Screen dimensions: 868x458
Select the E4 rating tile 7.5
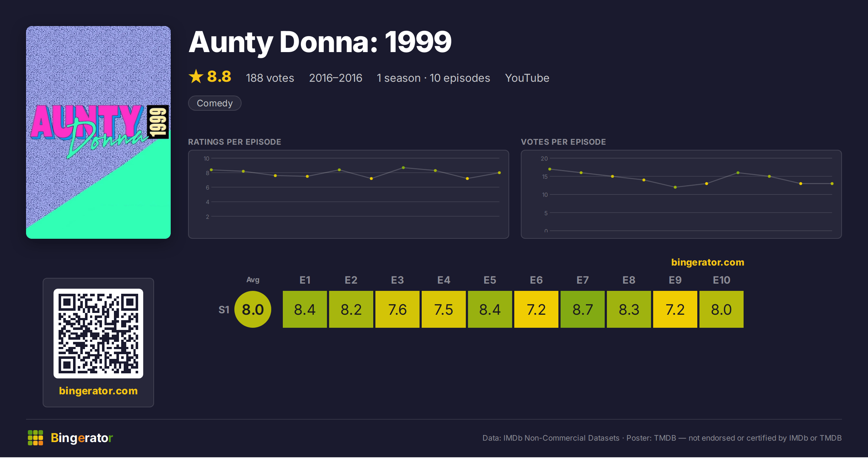pyautogui.click(x=444, y=309)
